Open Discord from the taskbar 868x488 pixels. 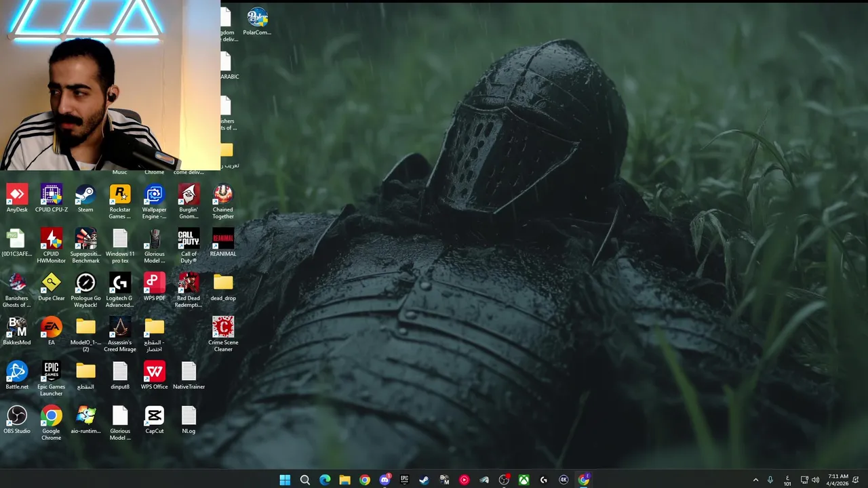384,480
